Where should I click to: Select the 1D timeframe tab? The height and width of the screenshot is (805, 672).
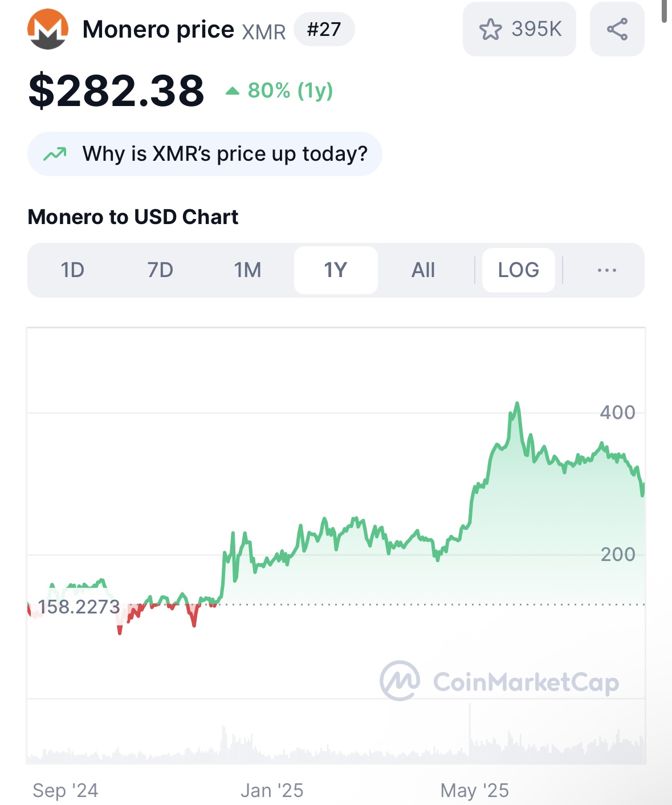(x=72, y=270)
